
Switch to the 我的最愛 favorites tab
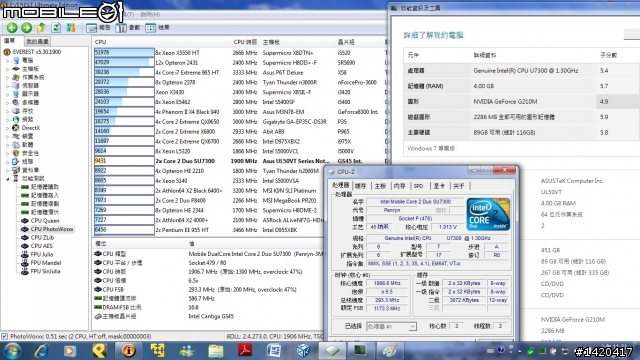37,41
